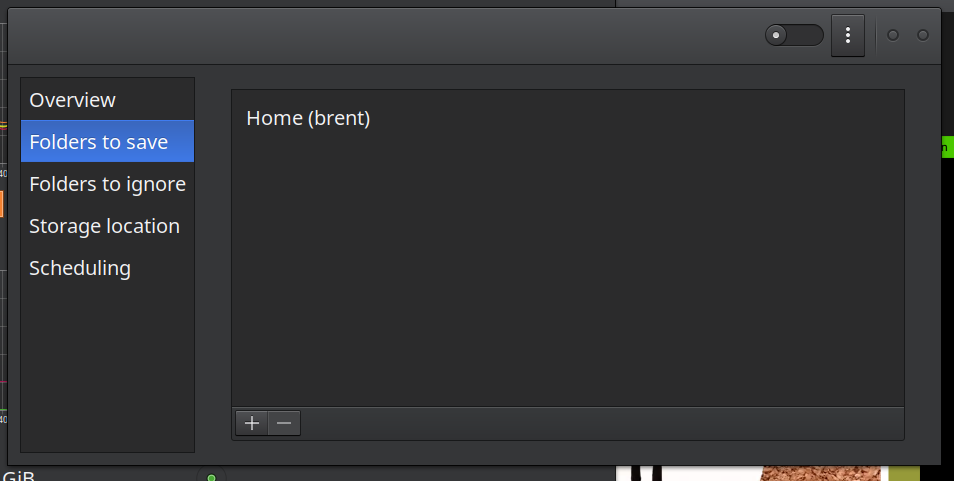The image size is (954, 481).
Task: Click the orange marker at left screen edge
Action: pos(2,204)
